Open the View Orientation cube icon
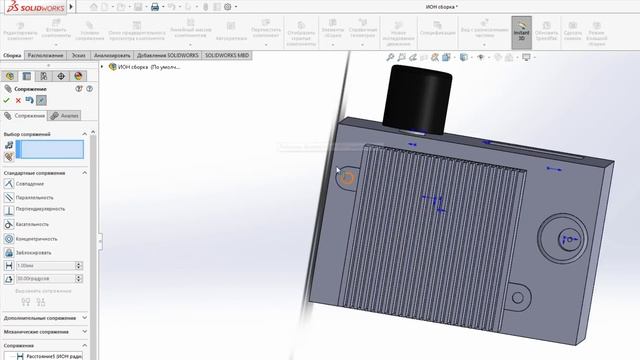 pyautogui.click(x=447, y=58)
